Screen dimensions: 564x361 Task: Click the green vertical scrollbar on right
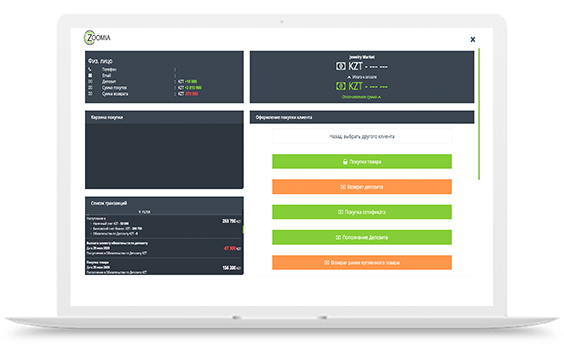(x=479, y=114)
